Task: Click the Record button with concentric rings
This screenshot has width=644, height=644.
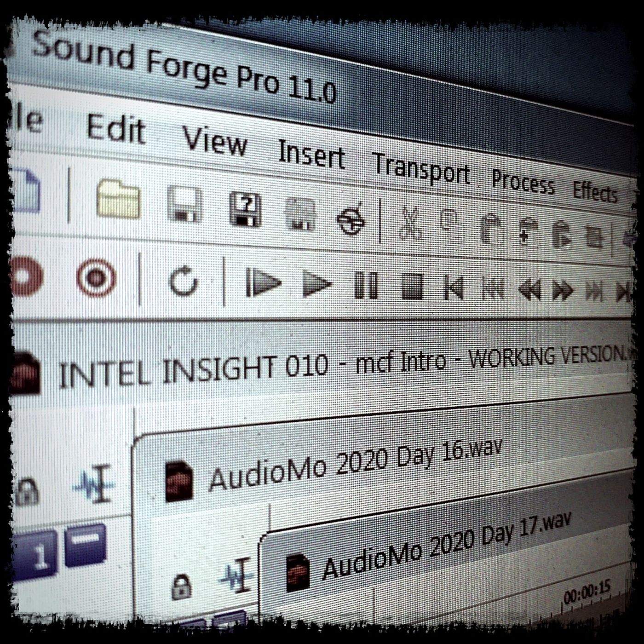Action: click(96, 277)
